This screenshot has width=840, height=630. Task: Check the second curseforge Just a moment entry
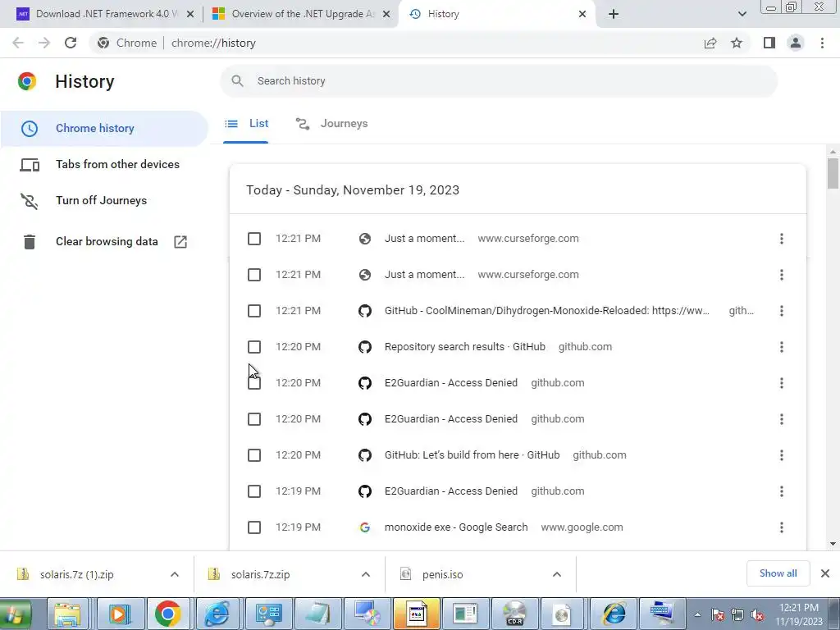pyautogui.click(x=254, y=275)
